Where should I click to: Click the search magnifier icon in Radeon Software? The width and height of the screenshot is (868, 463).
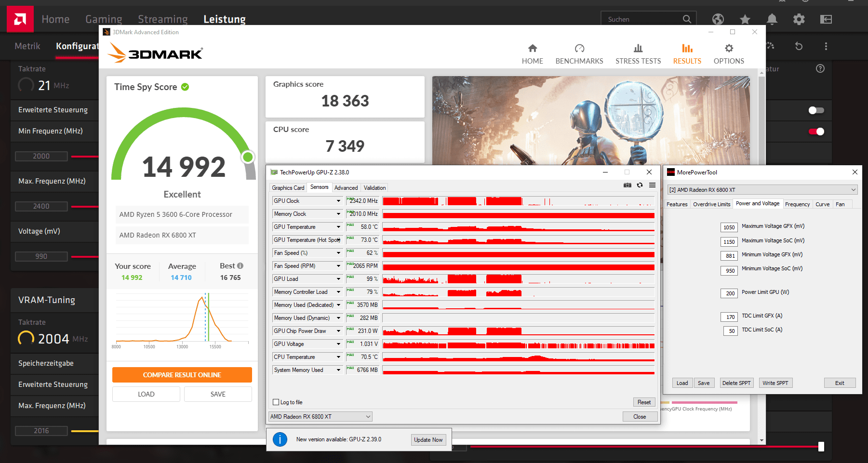(x=687, y=19)
